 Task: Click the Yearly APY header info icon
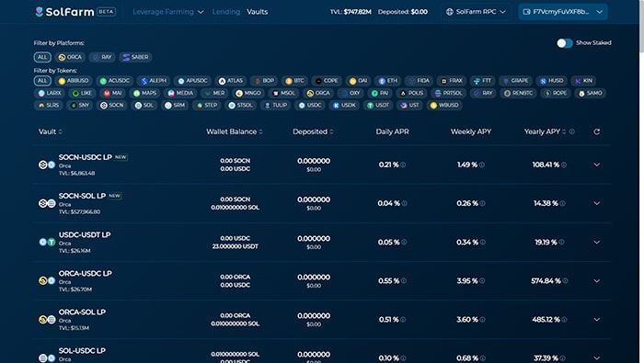click(x=571, y=131)
